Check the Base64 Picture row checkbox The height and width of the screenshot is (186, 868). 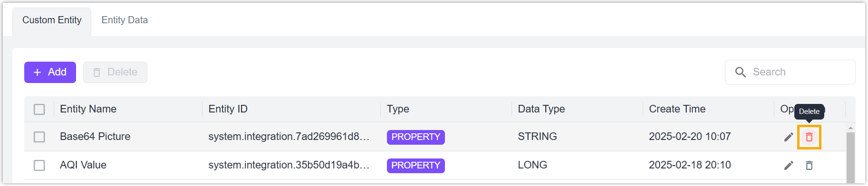click(x=39, y=137)
